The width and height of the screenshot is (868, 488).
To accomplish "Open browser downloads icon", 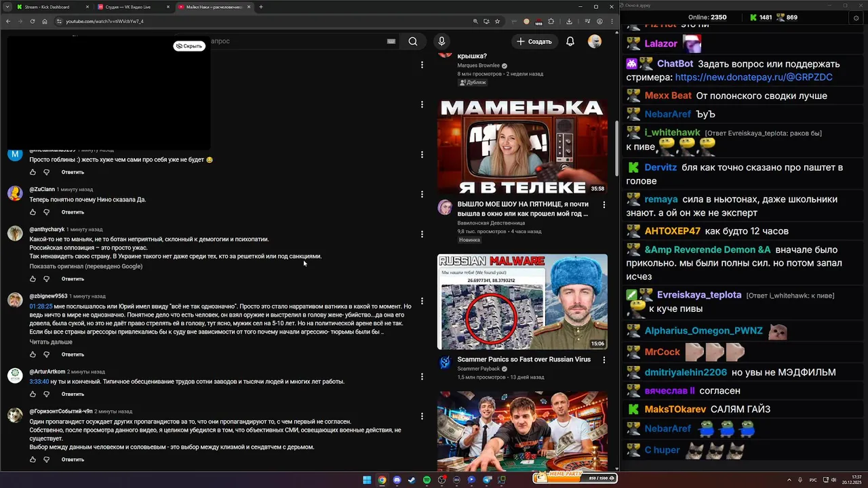I will [569, 21].
